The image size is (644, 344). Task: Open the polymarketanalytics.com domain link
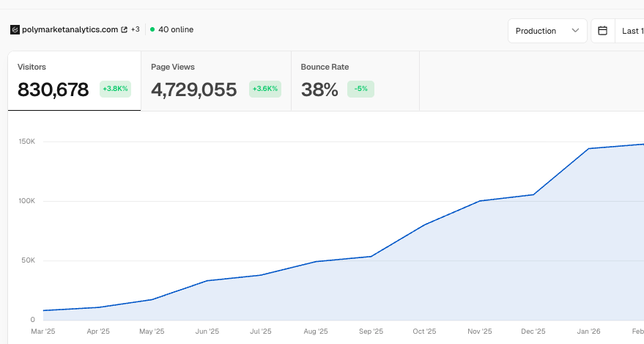[70, 29]
